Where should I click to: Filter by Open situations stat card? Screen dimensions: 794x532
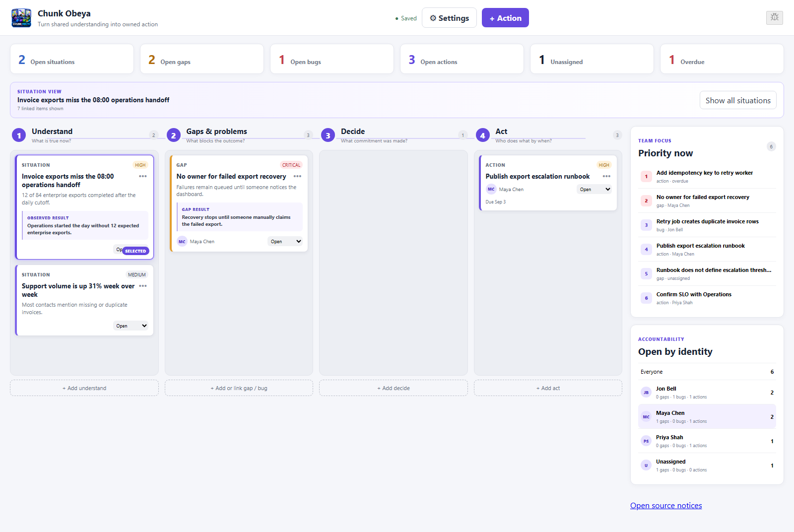tap(72, 59)
